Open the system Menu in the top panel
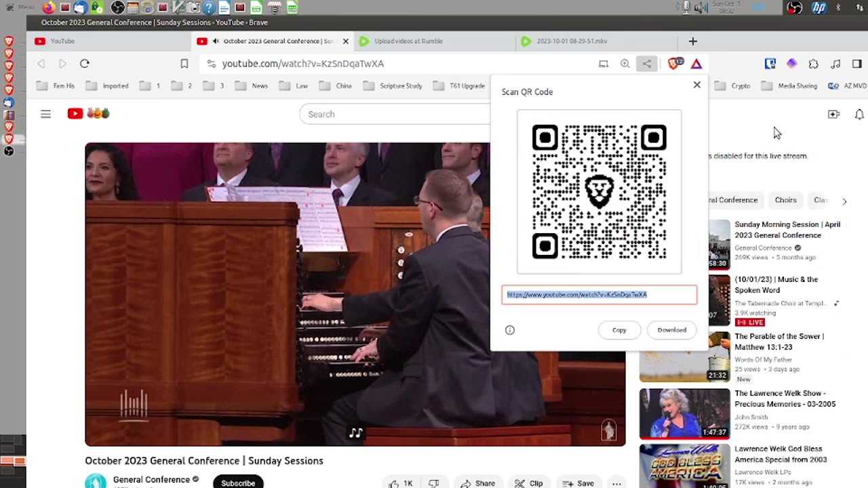The width and height of the screenshot is (868, 488). tap(20, 7)
